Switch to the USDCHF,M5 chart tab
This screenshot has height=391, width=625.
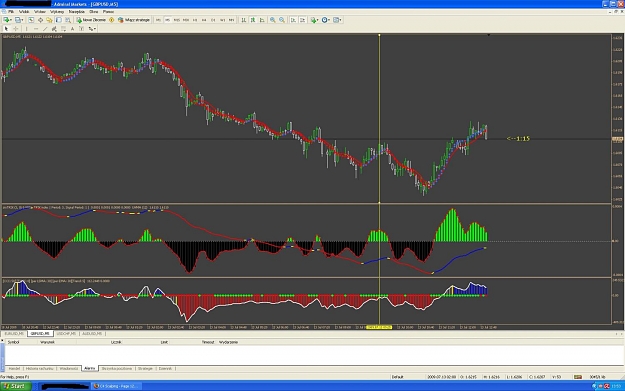[66, 334]
